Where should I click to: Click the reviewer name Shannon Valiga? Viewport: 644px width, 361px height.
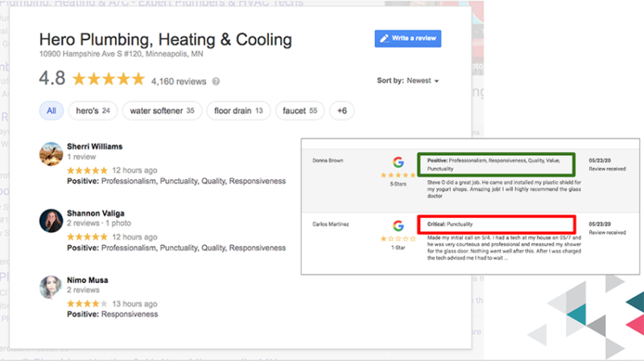pos(96,213)
